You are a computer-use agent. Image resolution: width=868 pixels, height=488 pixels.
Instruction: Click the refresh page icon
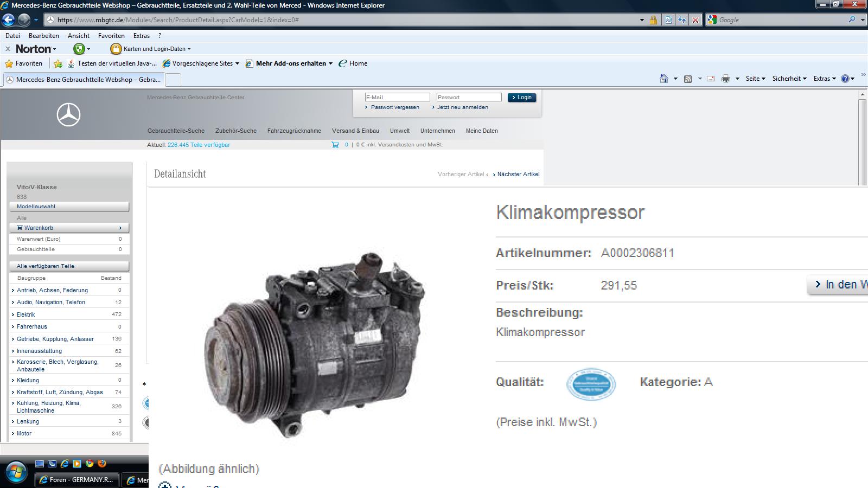click(x=682, y=20)
